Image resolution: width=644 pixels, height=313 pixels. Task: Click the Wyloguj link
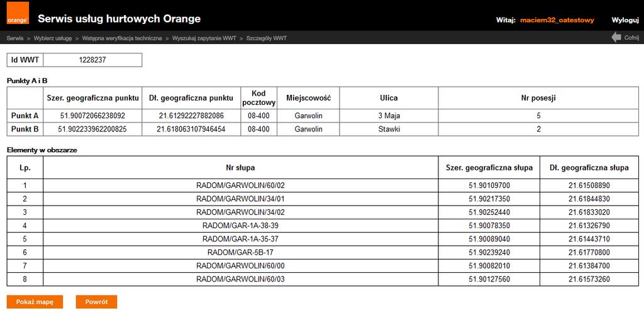point(625,19)
